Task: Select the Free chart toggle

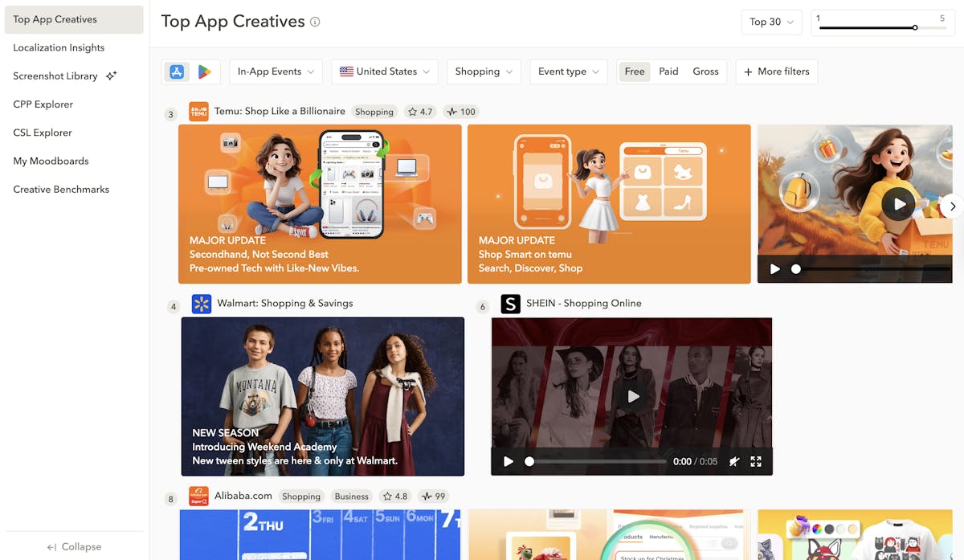Action: (635, 72)
